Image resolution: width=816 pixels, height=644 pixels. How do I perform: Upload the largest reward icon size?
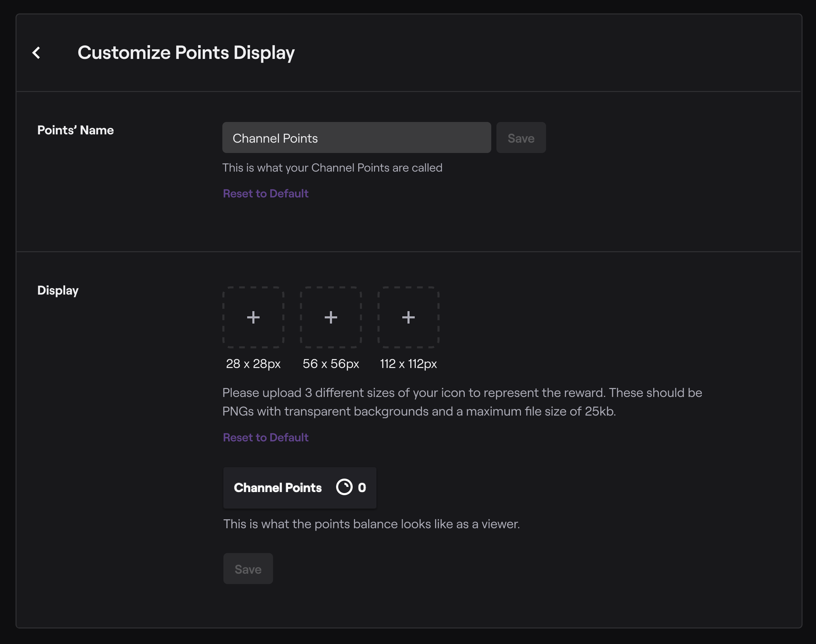408,318
